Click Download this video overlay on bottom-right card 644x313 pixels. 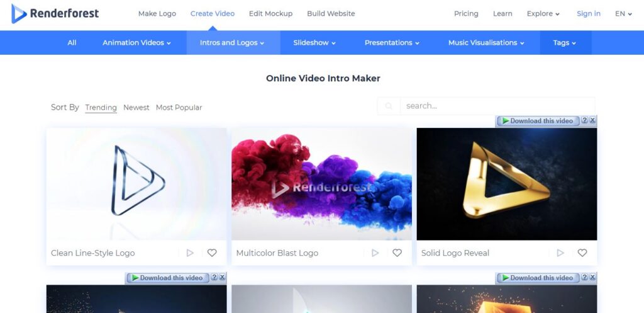538,278
